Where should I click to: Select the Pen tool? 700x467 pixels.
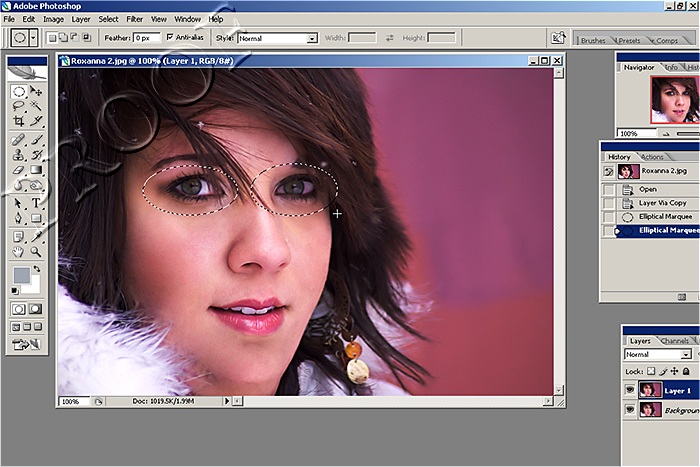[18, 218]
